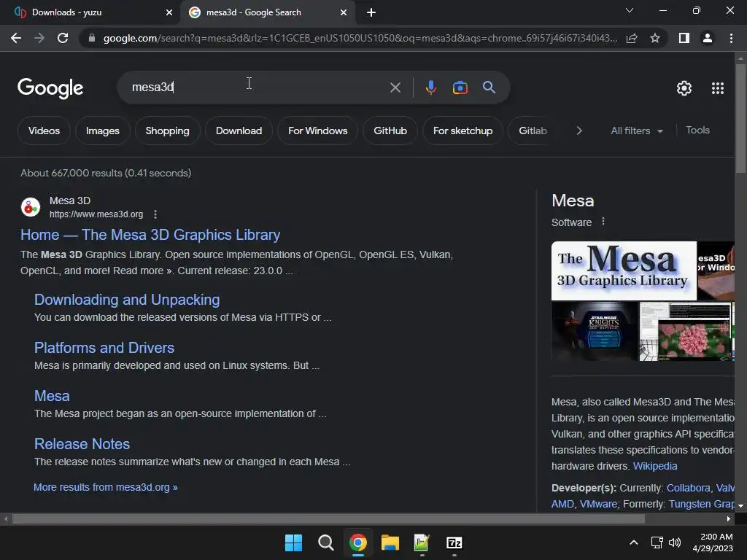Viewport: 747px width, 560px height.
Task: Open 7-Zip from the taskbar
Action: (x=454, y=542)
